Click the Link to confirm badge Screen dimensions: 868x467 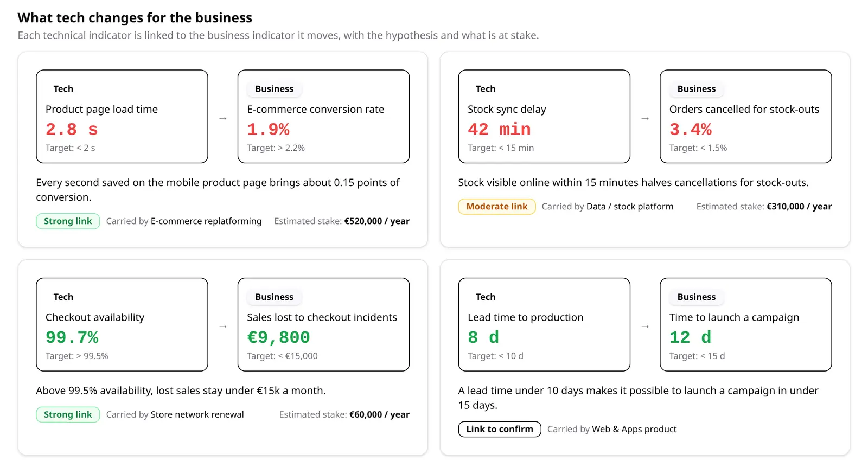500,429
